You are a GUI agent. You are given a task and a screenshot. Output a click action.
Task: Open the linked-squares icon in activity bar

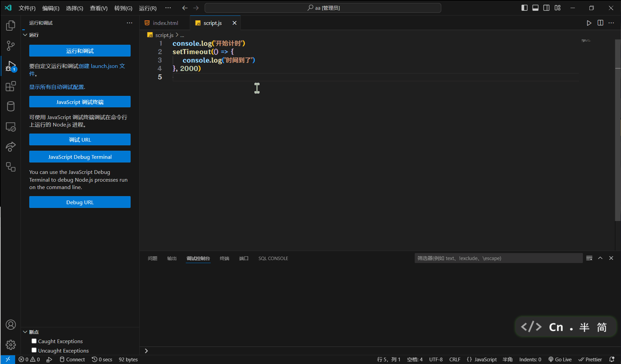(x=10, y=167)
